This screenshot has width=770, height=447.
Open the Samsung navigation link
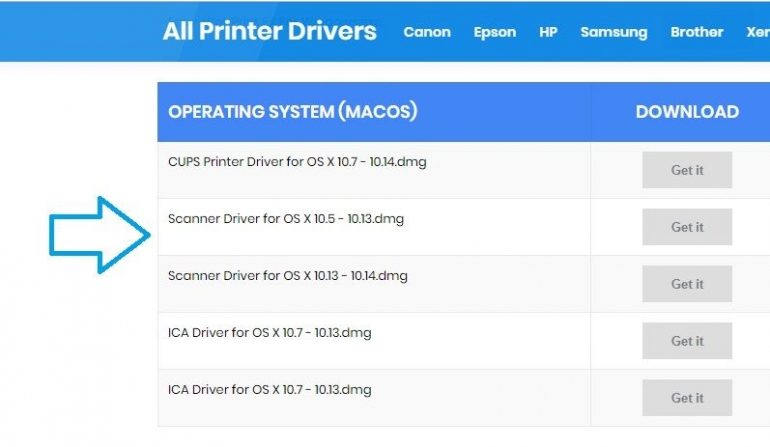point(613,32)
